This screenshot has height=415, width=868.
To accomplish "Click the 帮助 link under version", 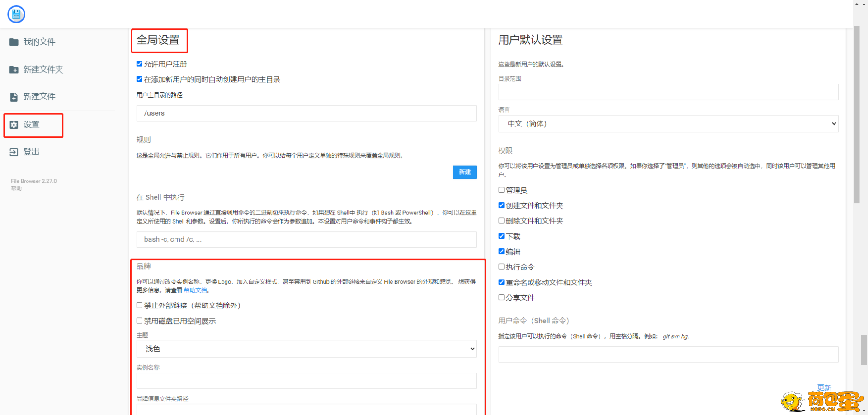I will coord(16,188).
